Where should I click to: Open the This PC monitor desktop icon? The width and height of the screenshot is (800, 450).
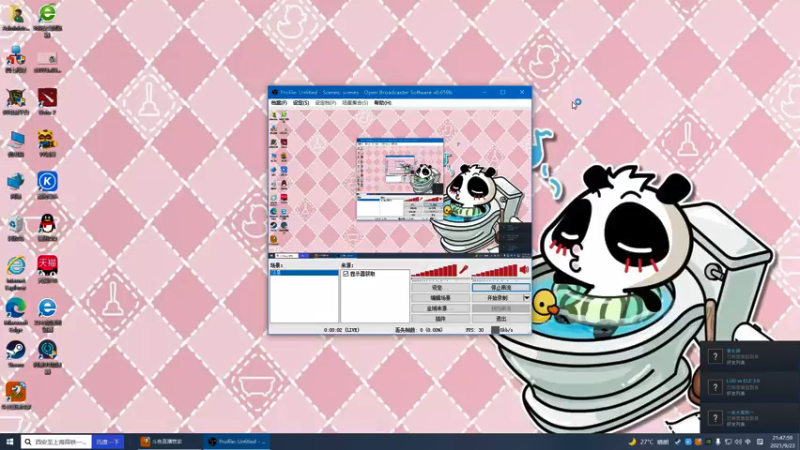[16, 143]
